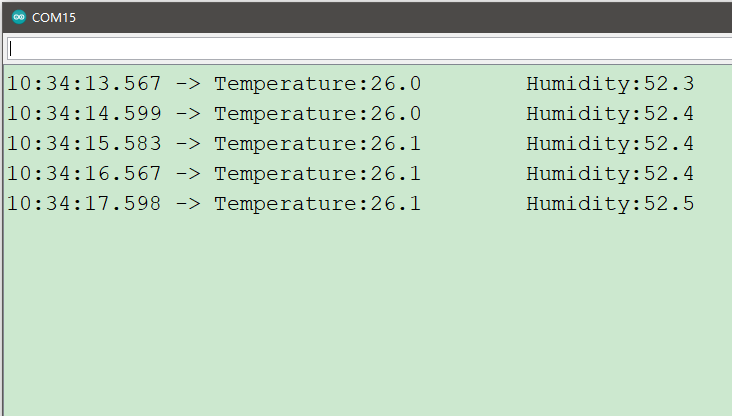Click Temperature:26.1 reading on fourth line
This screenshot has height=416, width=732.
pos(317,174)
